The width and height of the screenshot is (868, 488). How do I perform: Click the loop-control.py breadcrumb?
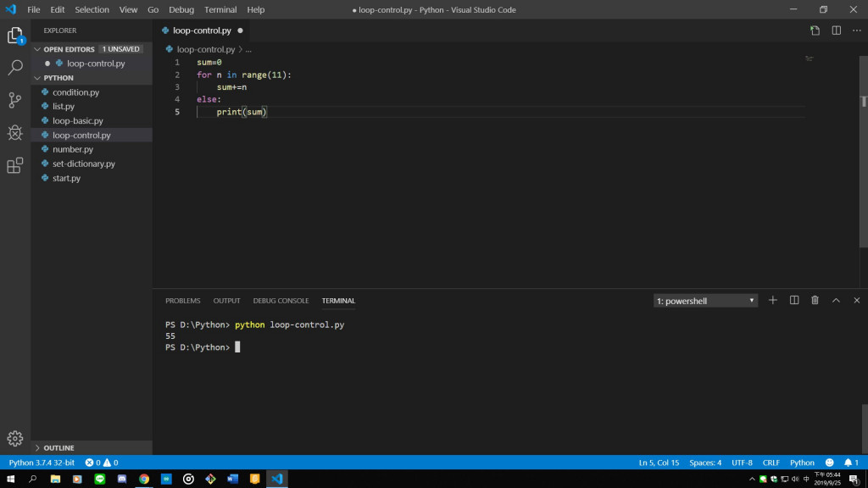point(206,49)
